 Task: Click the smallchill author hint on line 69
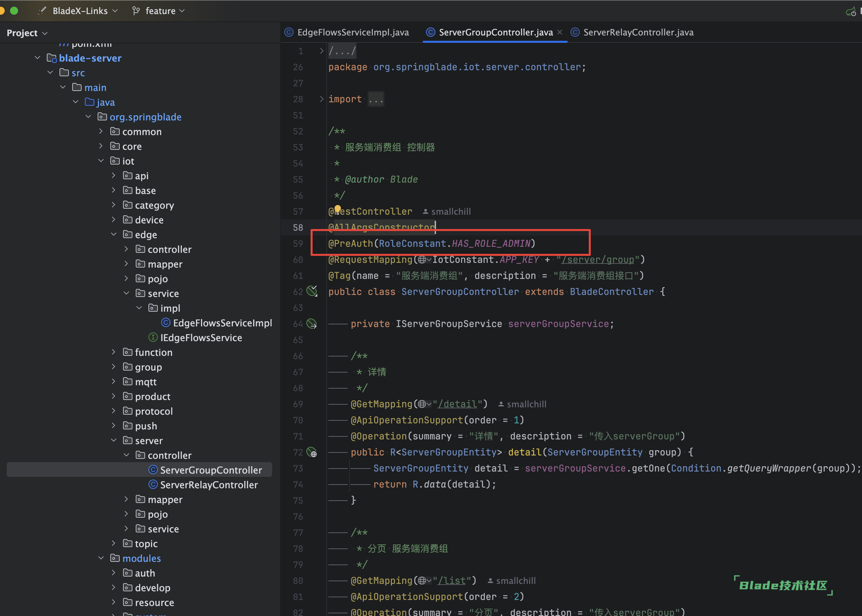(x=522, y=404)
